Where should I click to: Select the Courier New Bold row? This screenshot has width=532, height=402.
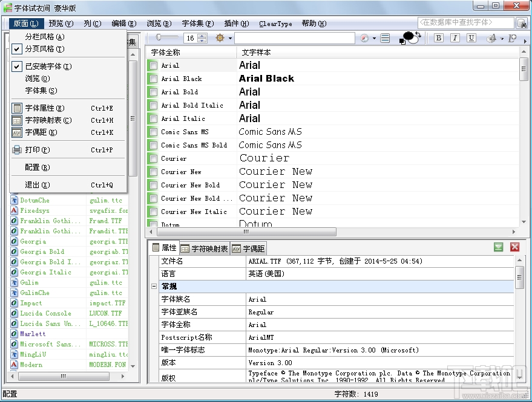[333, 185]
